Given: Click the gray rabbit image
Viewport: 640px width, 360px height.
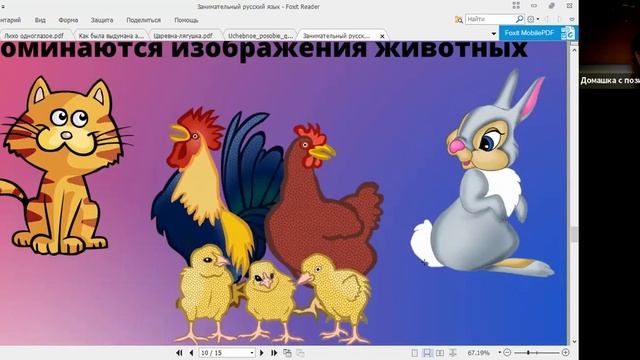Looking at the screenshot, I should tap(482, 173).
